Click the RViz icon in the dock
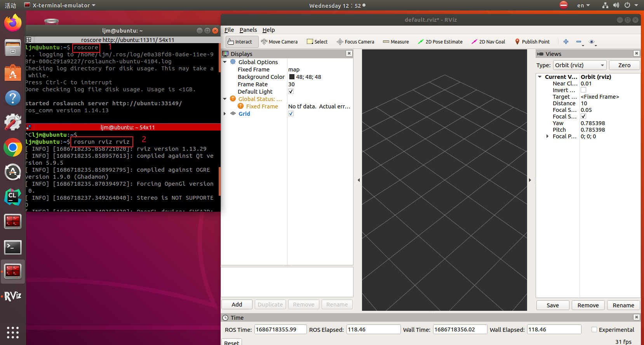 pyautogui.click(x=13, y=296)
